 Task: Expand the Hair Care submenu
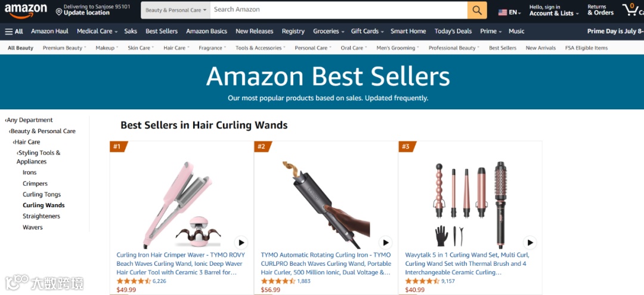[x=177, y=48]
